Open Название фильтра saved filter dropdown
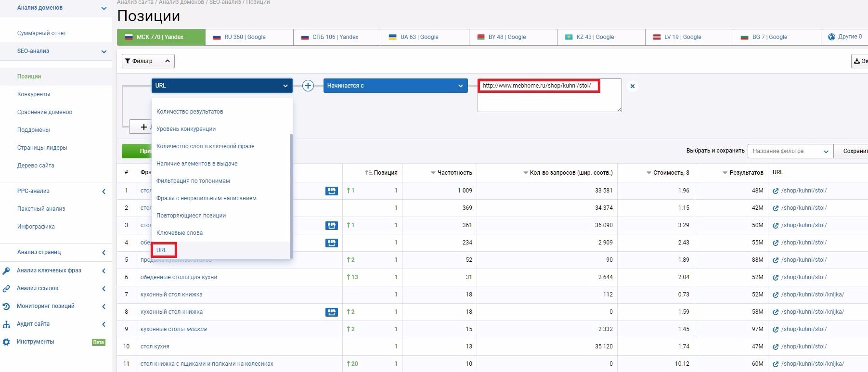The width and height of the screenshot is (868, 372). [x=790, y=151]
